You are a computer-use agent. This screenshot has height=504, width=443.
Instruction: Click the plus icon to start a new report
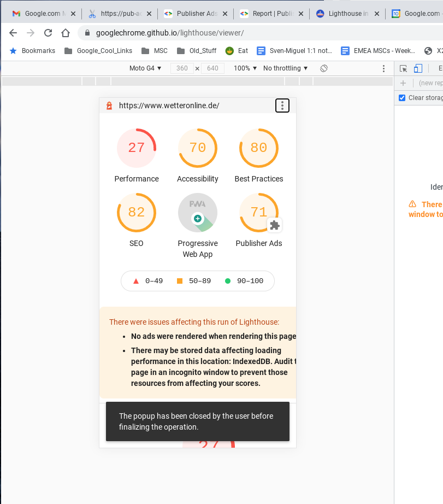click(x=403, y=83)
